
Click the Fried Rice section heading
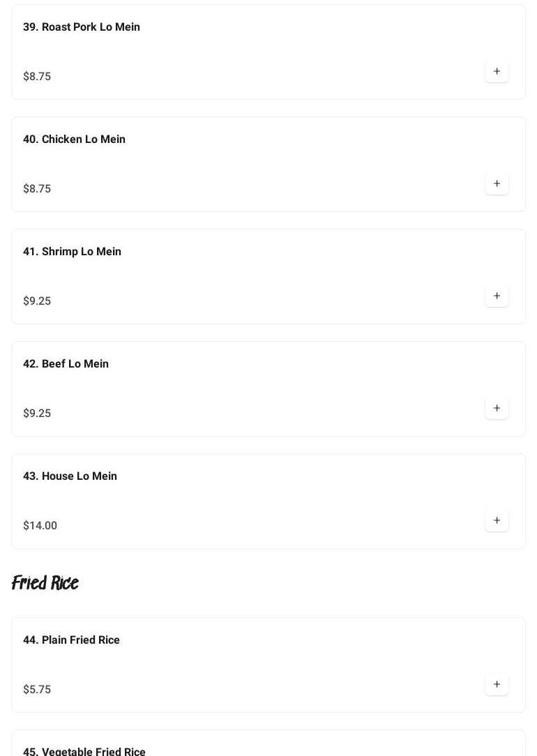tap(45, 583)
